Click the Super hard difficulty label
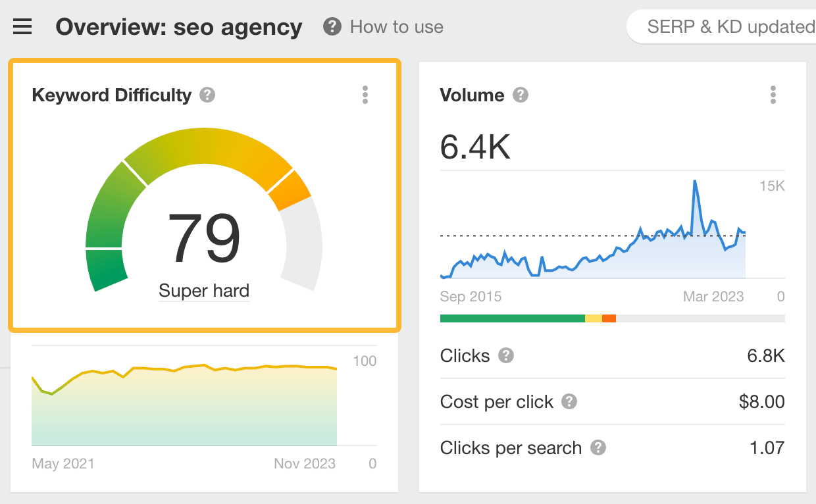 [x=203, y=290]
